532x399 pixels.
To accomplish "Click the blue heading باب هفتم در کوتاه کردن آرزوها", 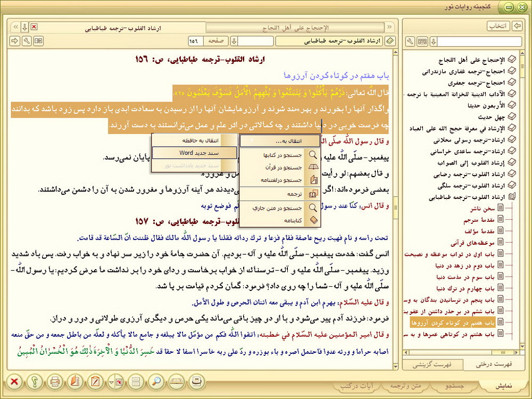I will pos(336,76).
